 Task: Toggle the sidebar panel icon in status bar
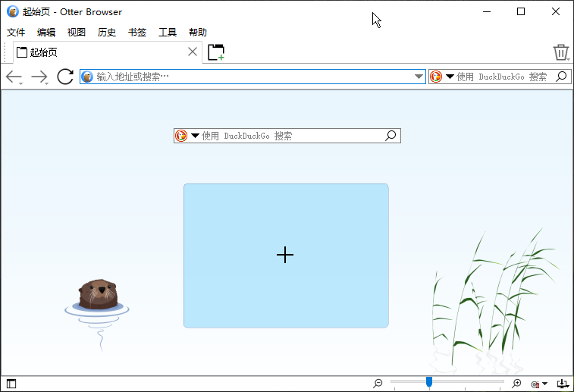[11, 384]
